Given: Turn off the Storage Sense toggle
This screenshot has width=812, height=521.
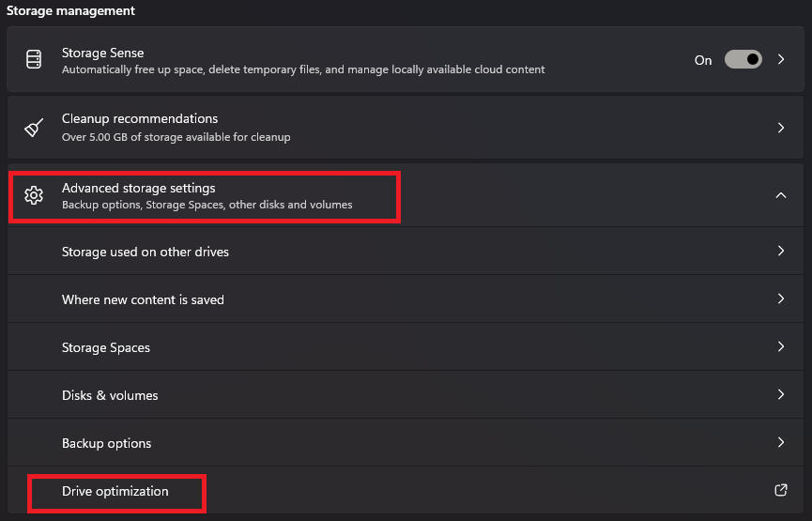Looking at the screenshot, I should pos(743,59).
